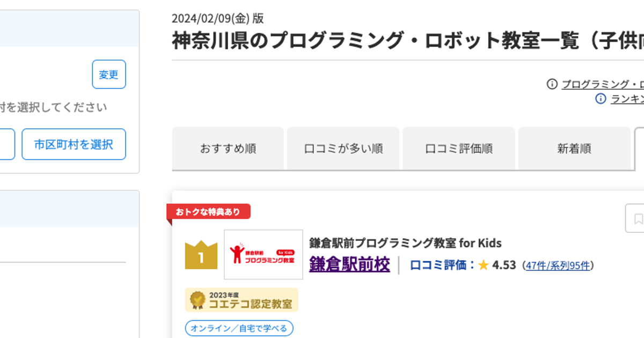Click info icon beside ランキン link

[x=601, y=99]
